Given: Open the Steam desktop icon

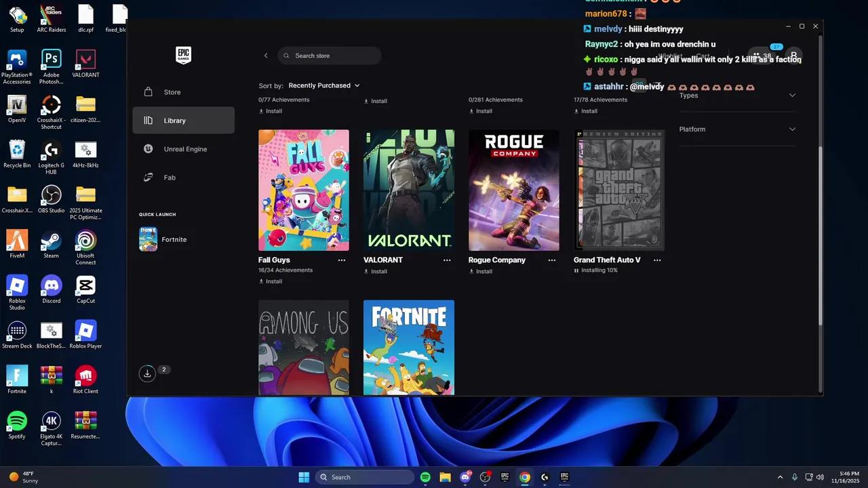Looking at the screenshot, I should 52,244.
